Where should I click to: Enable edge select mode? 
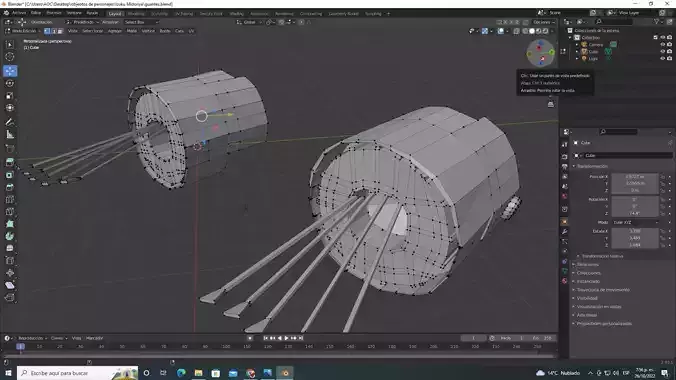[x=54, y=31]
